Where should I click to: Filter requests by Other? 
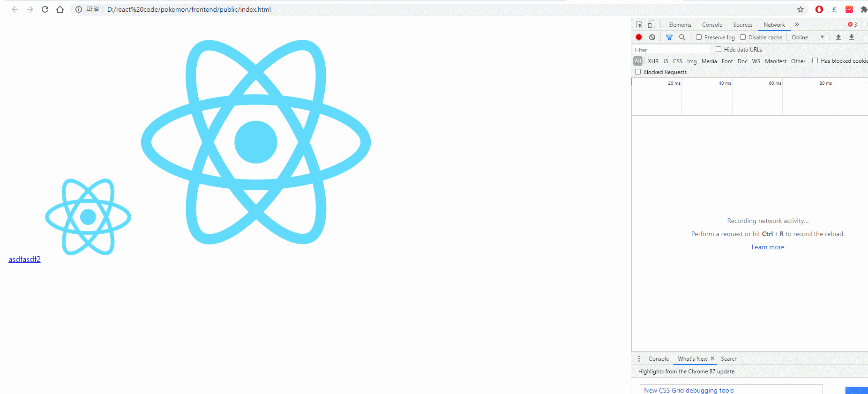[x=798, y=61]
